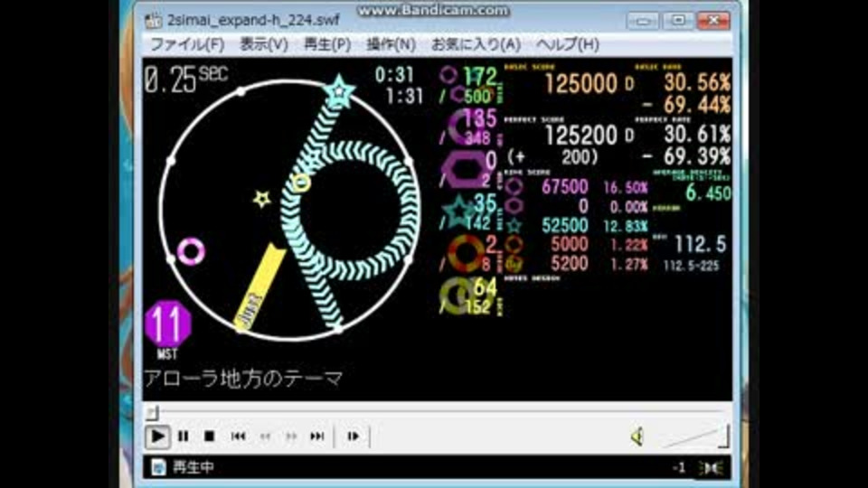This screenshot has height=488, width=868.
Task: Click the elapsed time 0:31
Action: pyautogui.click(x=394, y=74)
